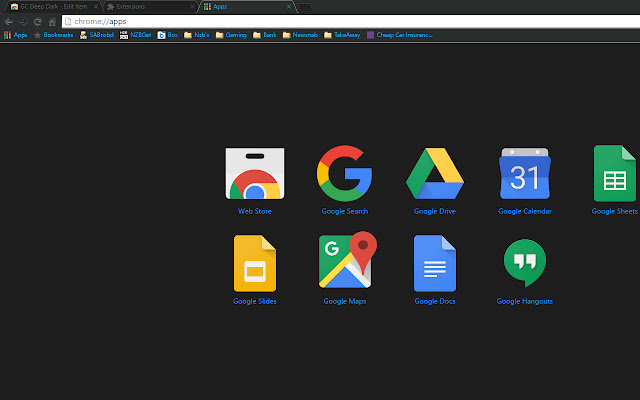
Task: Click the Google Hangouts label link
Action: click(525, 301)
